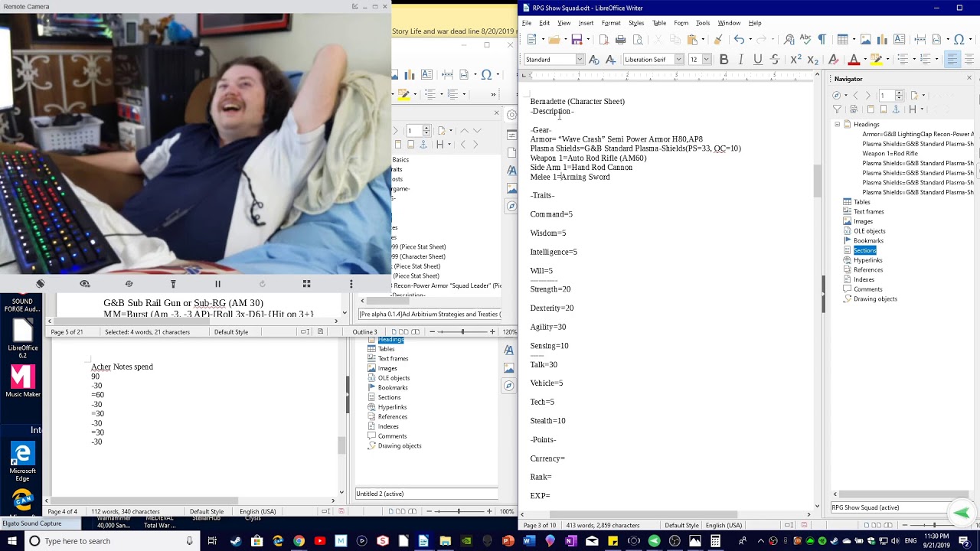
Task: Toggle Italic formatting
Action: click(x=740, y=60)
